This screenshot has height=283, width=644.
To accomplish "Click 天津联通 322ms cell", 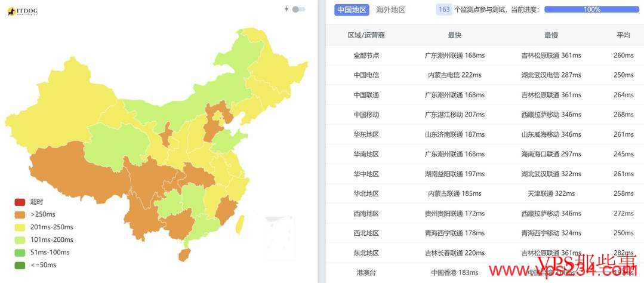I will click(x=551, y=193).
